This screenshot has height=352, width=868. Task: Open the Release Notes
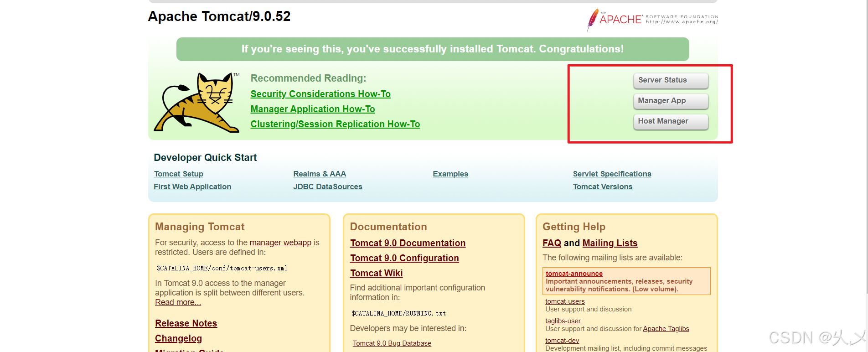(x=186, y=323)
